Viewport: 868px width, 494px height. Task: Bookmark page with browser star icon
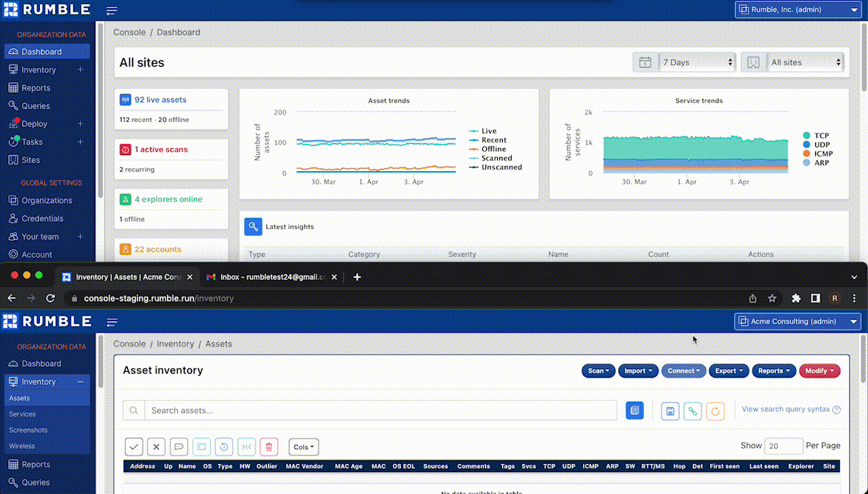point(772,298)
